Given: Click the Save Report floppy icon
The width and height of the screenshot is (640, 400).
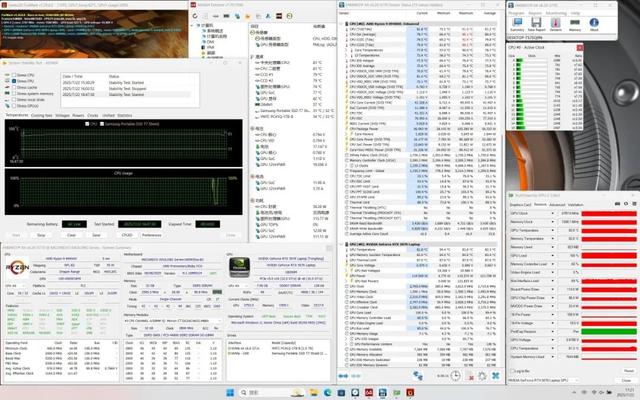Looking at the screenshot, I should coord(536,23).
